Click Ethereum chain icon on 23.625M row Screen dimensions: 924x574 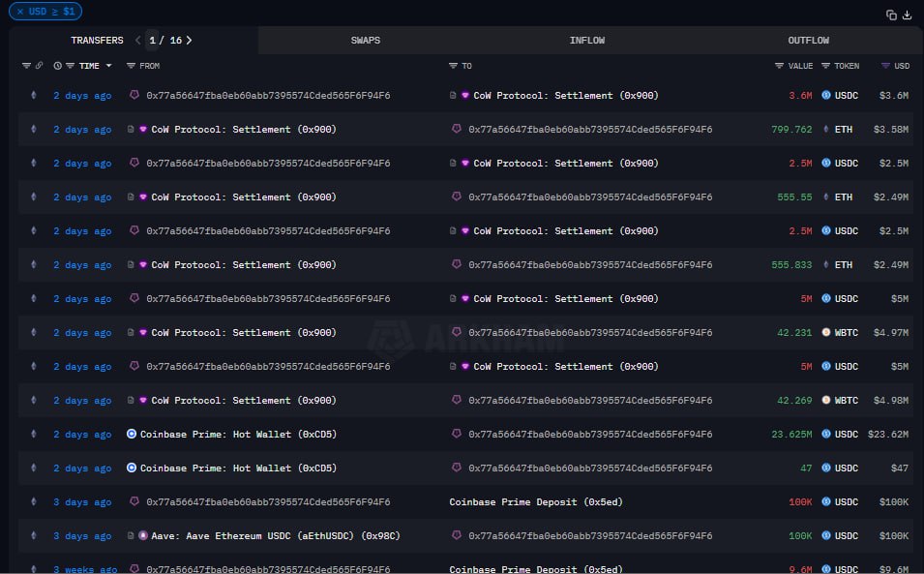[34, 434]
